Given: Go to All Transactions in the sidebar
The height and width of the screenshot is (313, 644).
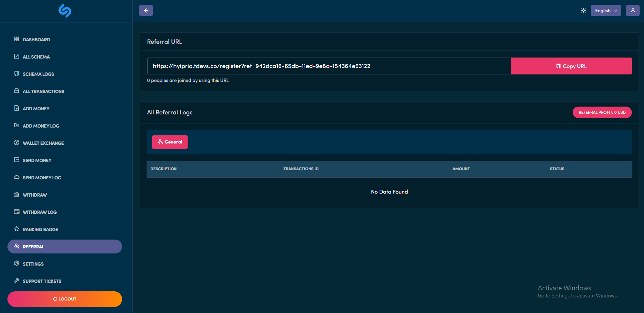Looking at the screenshot, I should point(43,91).
